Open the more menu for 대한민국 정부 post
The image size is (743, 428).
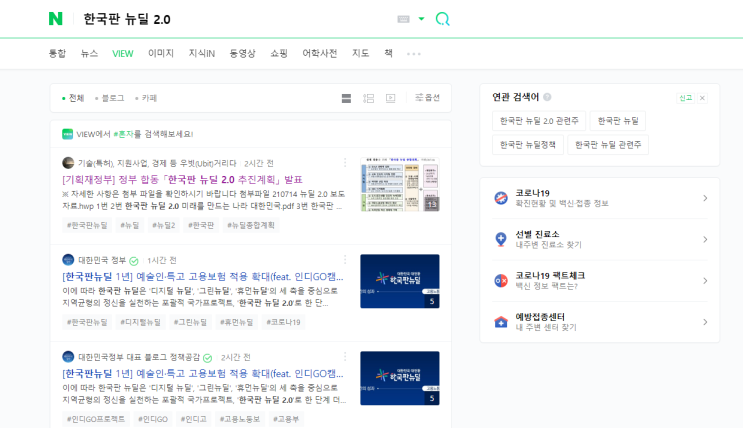pyautogui.click(x=345, y=260)
